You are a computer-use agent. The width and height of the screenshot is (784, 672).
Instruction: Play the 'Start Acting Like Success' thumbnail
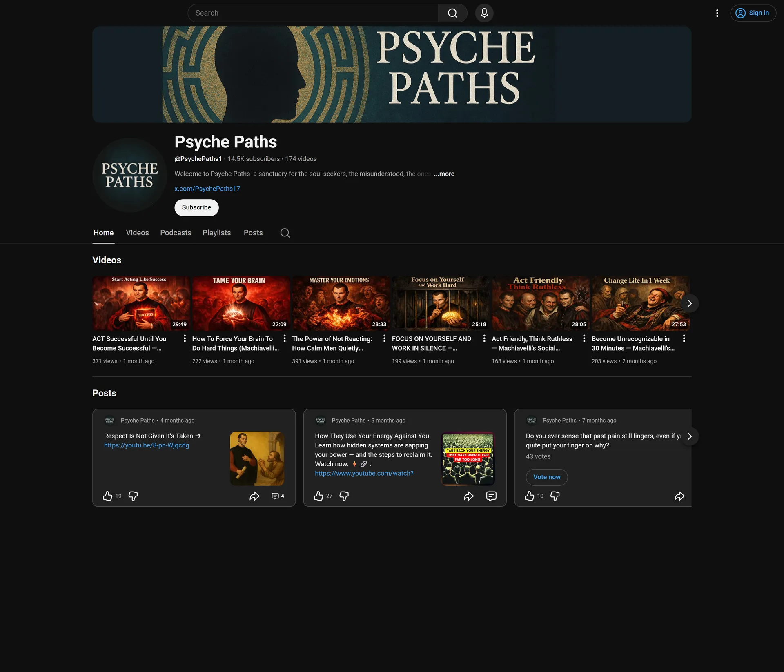tap(141, 303)
